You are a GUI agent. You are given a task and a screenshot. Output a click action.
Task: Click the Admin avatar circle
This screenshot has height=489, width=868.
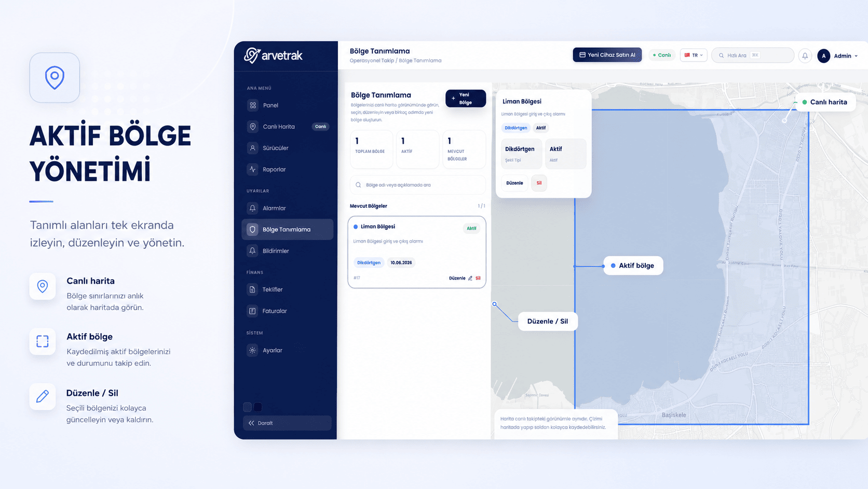click(x=824, y=56)
